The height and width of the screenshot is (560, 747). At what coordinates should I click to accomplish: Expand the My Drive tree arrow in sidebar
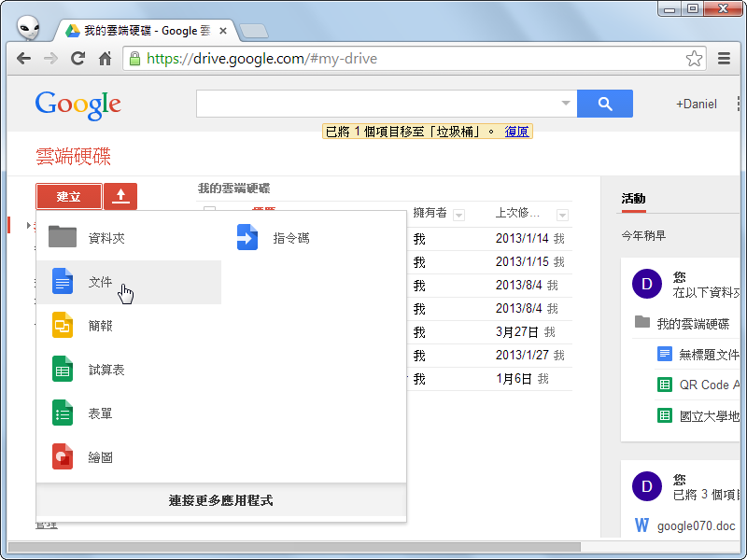tap(29, 225)
